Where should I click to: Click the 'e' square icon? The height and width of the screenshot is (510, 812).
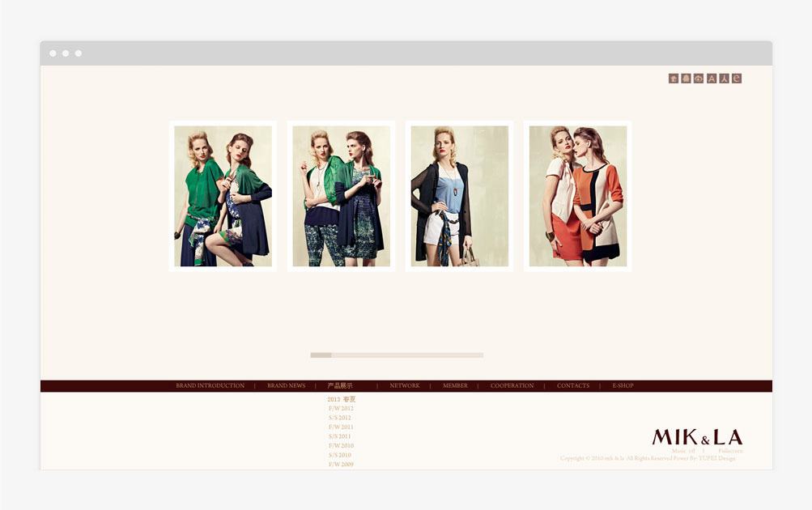(737, 79)
